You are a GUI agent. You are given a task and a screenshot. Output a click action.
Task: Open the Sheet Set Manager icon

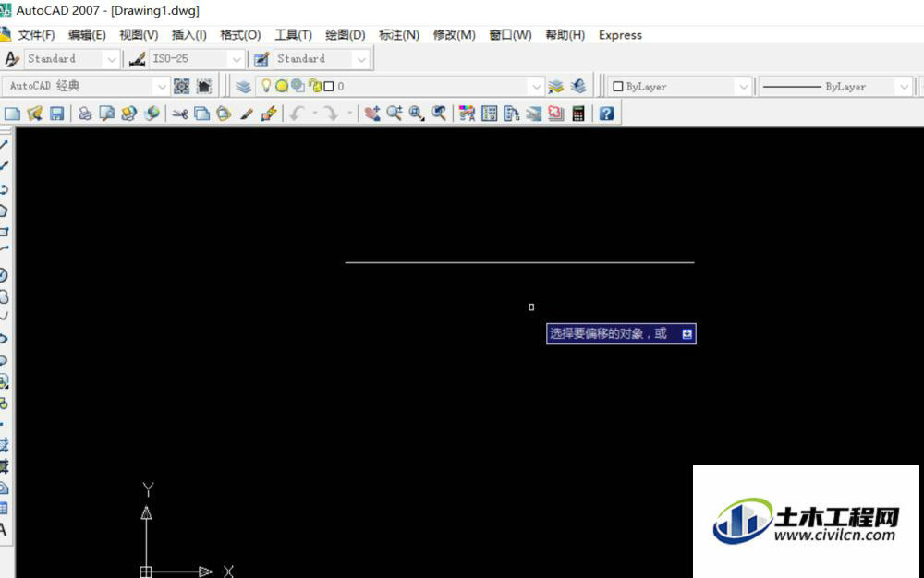(x=534, y=113)
